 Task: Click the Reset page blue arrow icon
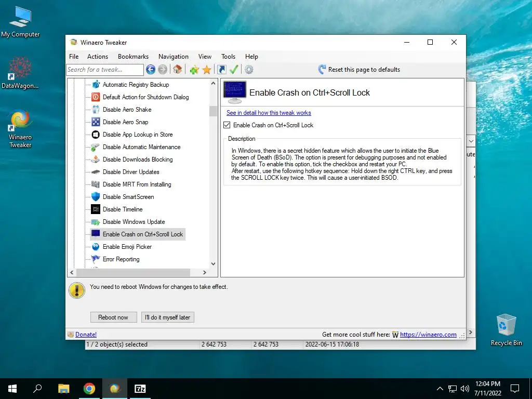coord(322,70)
